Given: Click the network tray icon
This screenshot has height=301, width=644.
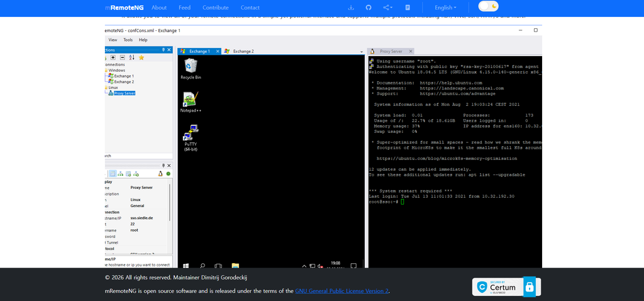Looking at the screenshot, I should (x=313, y=266).
